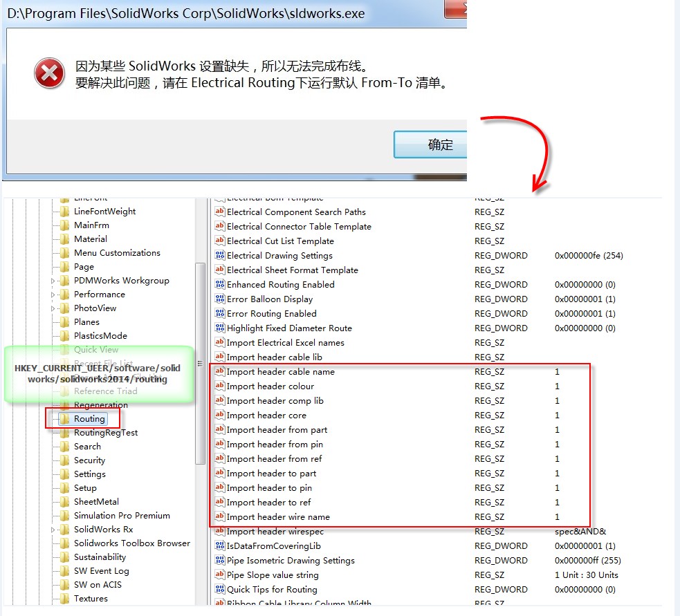The height and width of the screenshot is (616, 680).
Task: Click the Simulation Pro Premium folder icon
Action: click(x=64, y=516)
